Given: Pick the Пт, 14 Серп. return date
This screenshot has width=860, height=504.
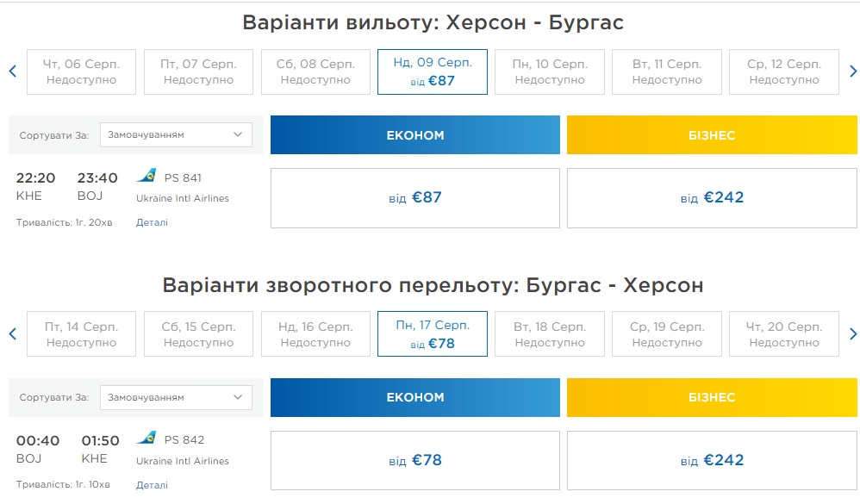Looking at the screenshot, I should click(81, 333).
